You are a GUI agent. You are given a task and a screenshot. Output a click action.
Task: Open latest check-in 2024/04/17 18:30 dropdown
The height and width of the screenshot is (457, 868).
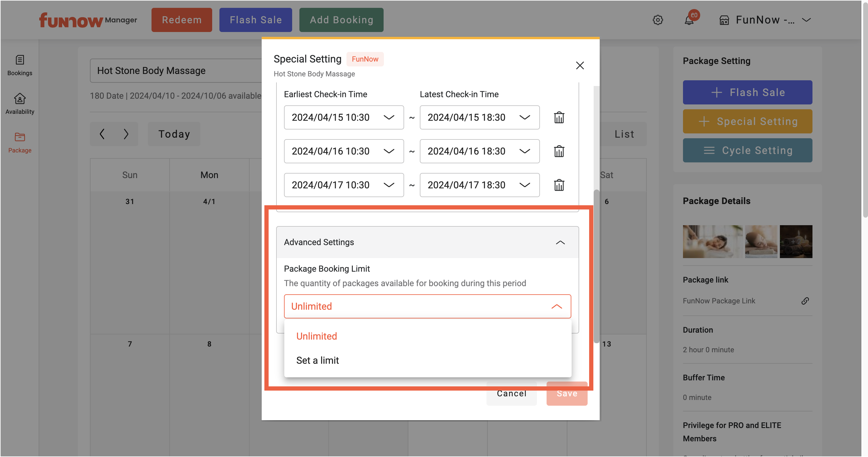(480, 185)
